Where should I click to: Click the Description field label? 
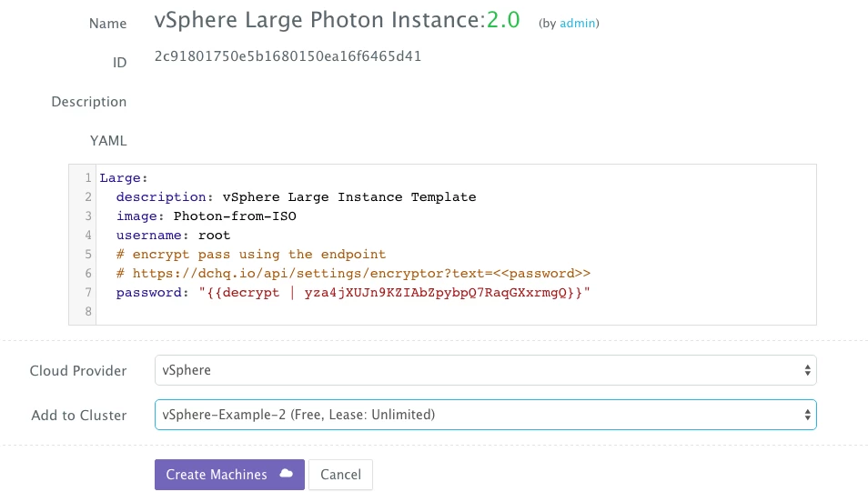click(x=88, y=102)
